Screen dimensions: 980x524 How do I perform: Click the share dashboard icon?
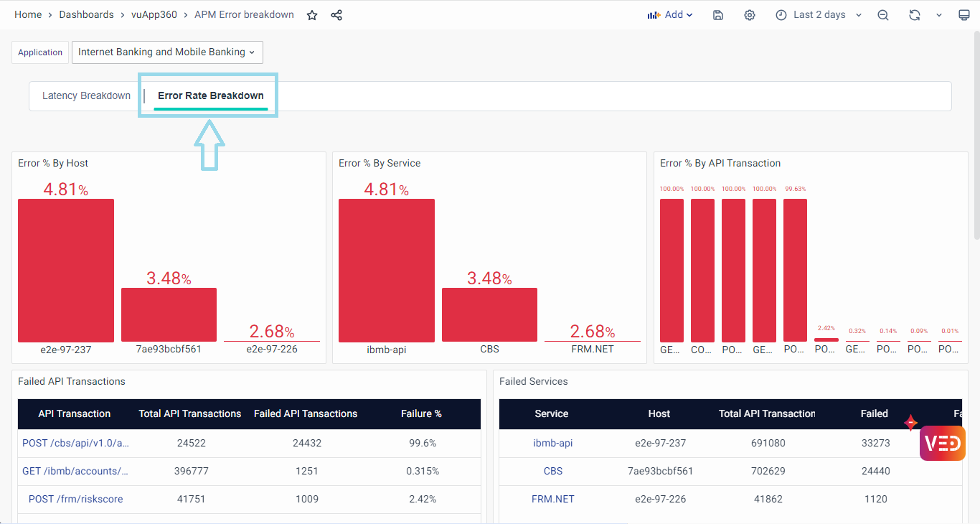coord(336,15)
